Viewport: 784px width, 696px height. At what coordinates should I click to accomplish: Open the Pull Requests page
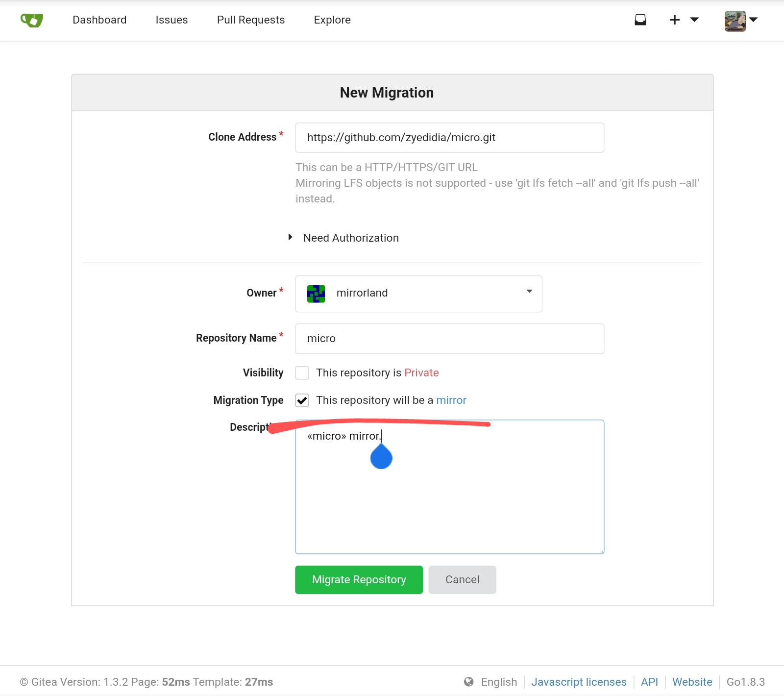pyautogui.click(x=250, y=20)
